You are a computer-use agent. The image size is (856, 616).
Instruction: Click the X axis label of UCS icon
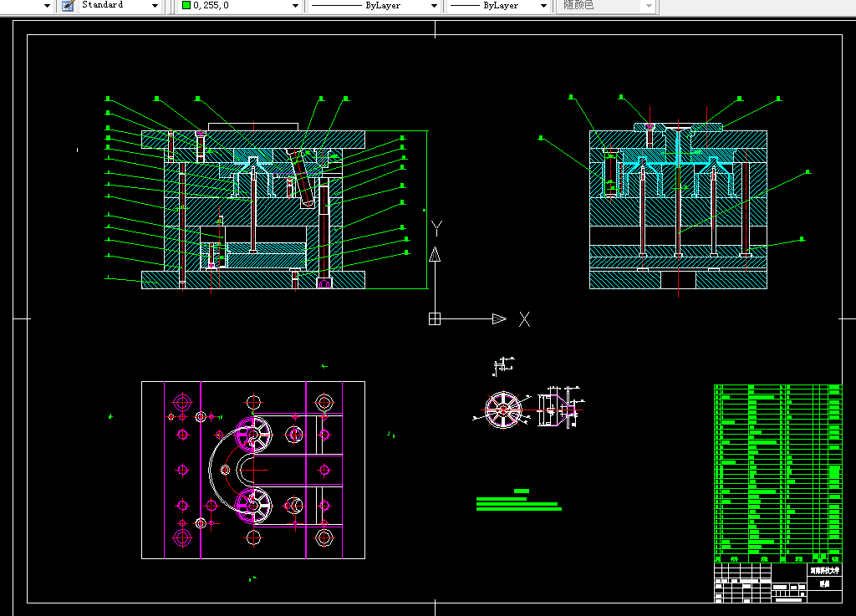coord(524,319)
